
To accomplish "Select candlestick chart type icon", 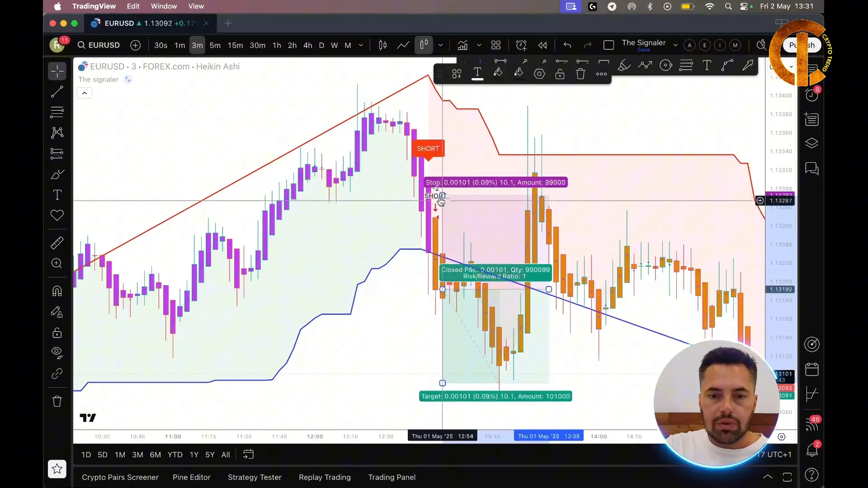I will click(x=383, y=45).
